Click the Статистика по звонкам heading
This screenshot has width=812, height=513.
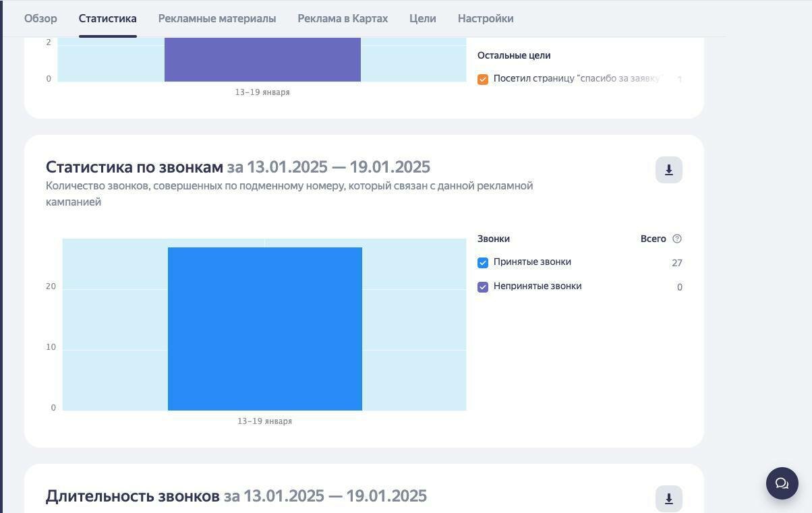point(135,167)
